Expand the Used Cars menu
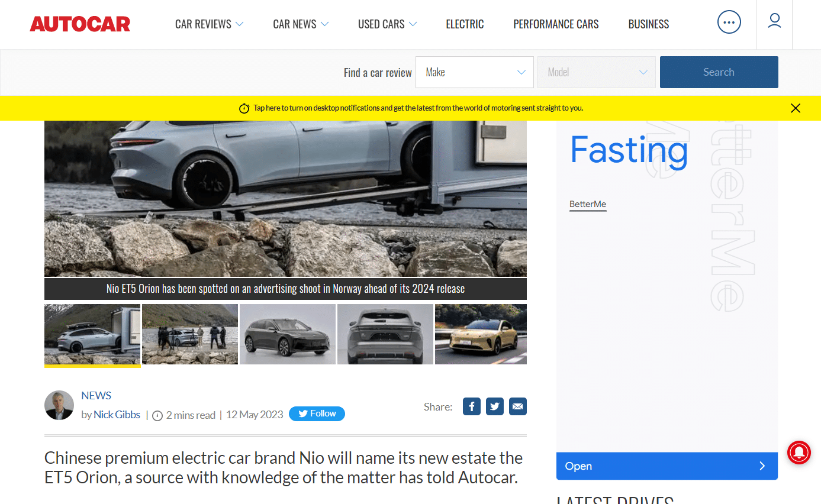This screenshot has width=821, height=504. [x=388, y=24]
